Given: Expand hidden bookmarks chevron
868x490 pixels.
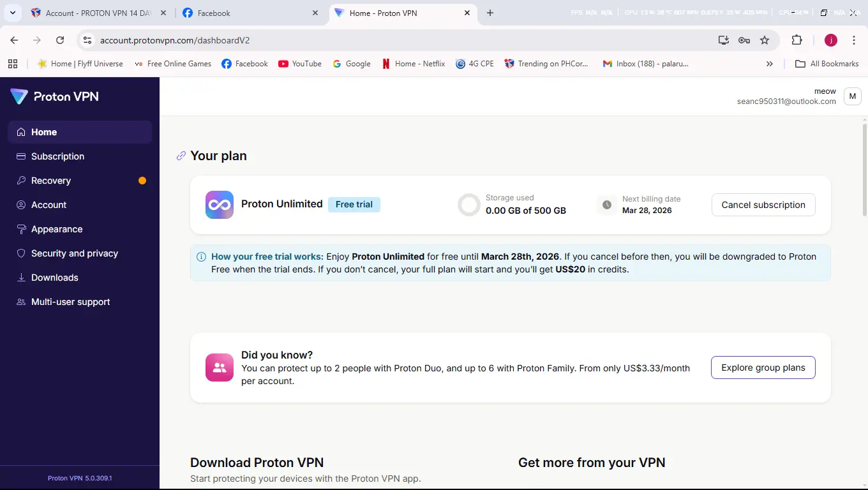Looking at the screenshot, I should point(769,64).
